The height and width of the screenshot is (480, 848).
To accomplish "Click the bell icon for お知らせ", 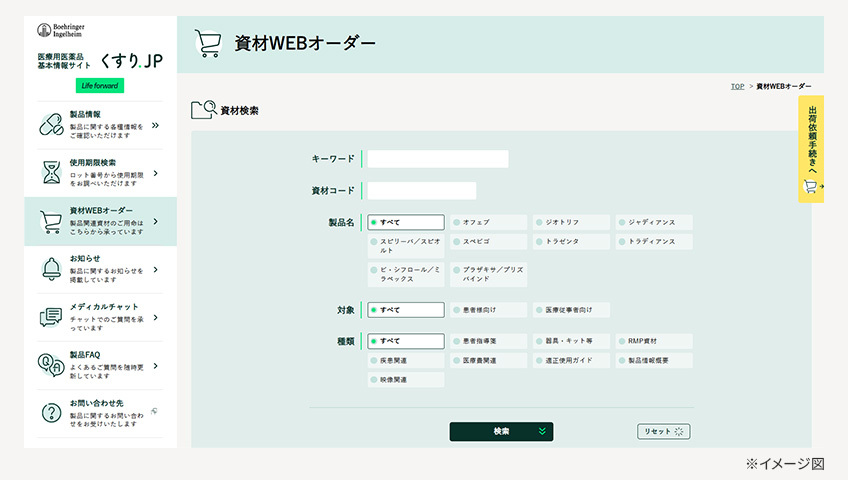I will 50,269.
